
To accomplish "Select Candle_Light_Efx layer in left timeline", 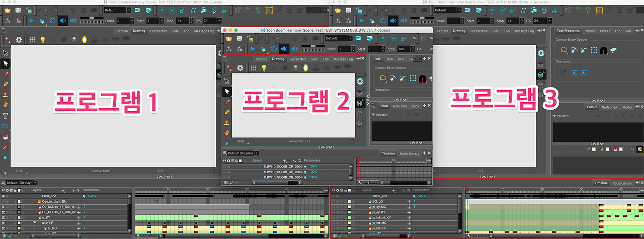I will pos(54,201).
